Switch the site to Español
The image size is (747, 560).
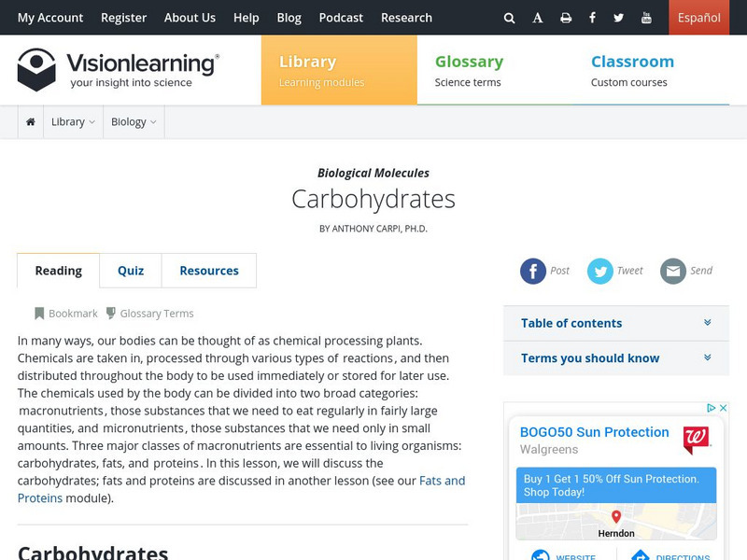(x=698, y=18)
